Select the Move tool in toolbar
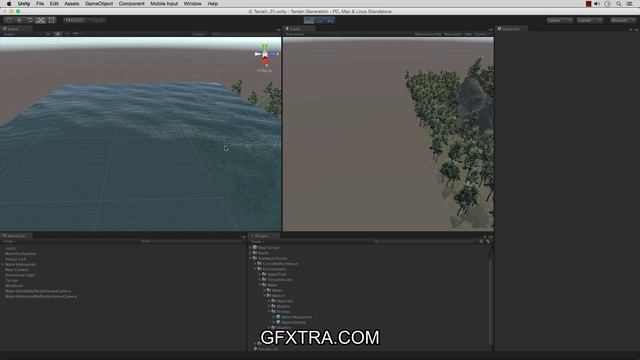Viewport: 640px width, 360px height. click(x=19, y=20)
